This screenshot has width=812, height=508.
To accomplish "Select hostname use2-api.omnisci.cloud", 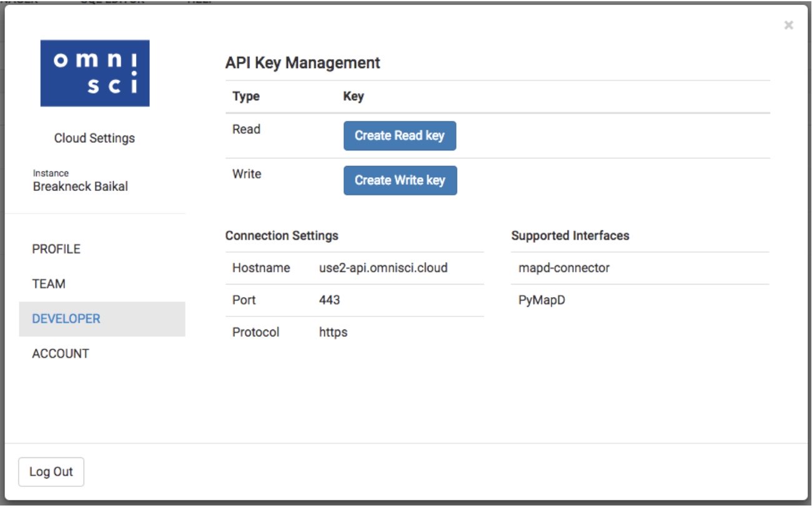I will click(x=384, y=268).
